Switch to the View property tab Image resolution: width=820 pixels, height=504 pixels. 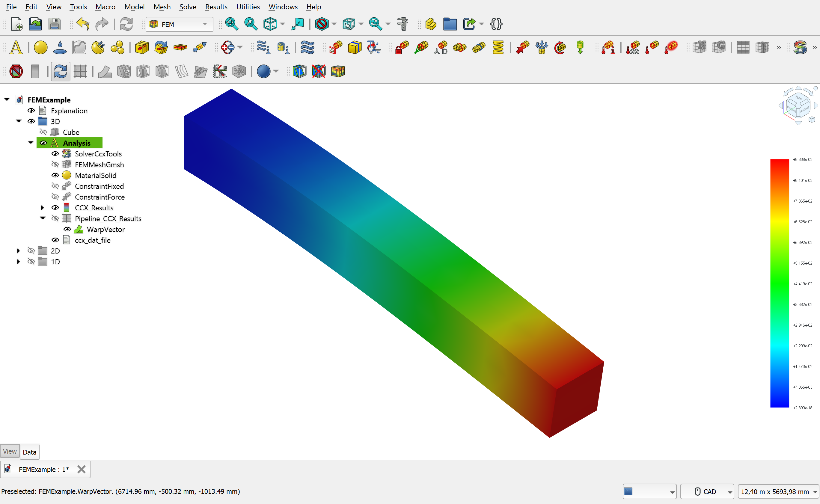click(10, 451)
